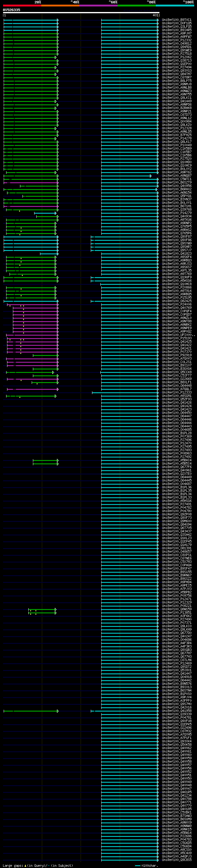
Task: Select hit label UniRef100_Q40185
Action: click(177, 809)
